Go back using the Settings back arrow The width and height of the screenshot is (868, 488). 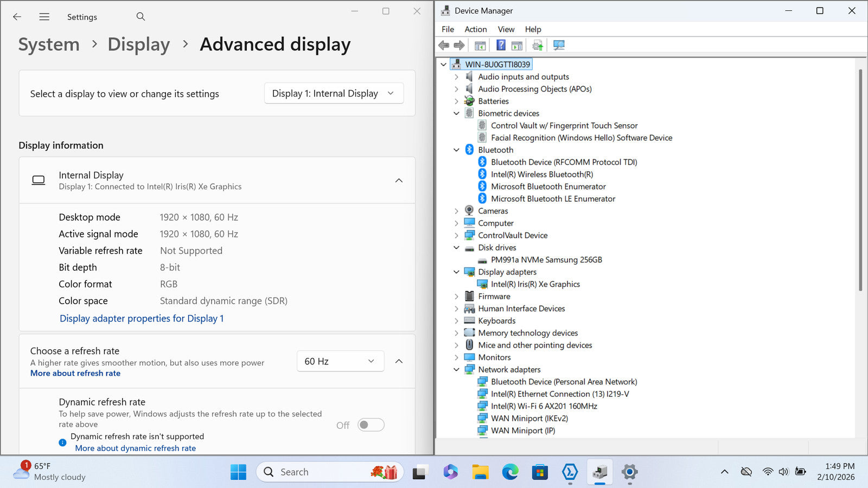pyautogui.click(x=17, y=17)
